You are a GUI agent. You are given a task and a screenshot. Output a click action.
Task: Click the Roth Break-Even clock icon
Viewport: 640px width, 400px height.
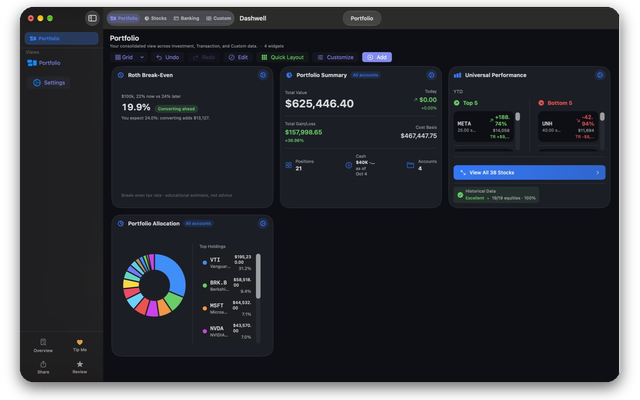pos(121,75)
